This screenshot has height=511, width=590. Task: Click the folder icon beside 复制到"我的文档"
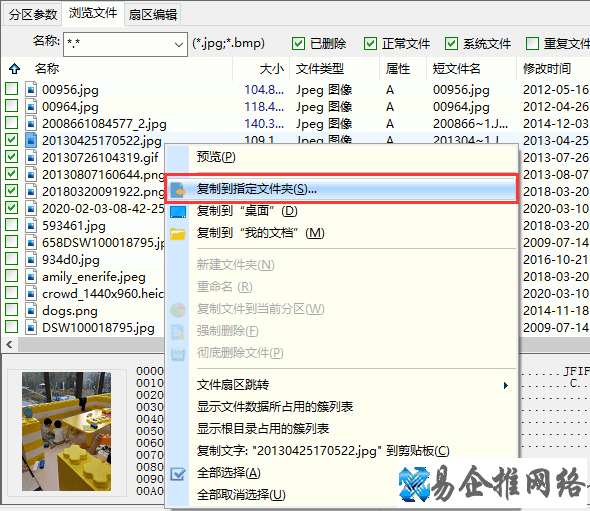[x=178, y=234]
